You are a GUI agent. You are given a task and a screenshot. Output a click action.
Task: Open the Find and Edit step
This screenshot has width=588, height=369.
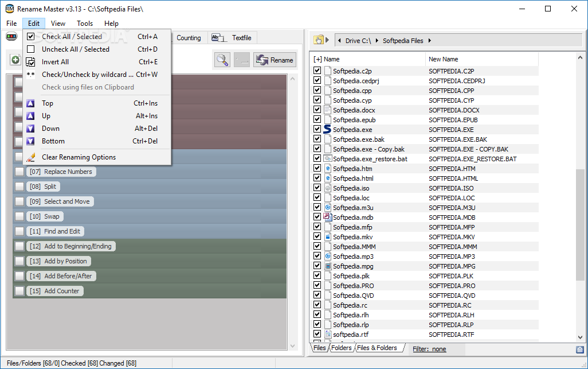[x=55, y=231]
